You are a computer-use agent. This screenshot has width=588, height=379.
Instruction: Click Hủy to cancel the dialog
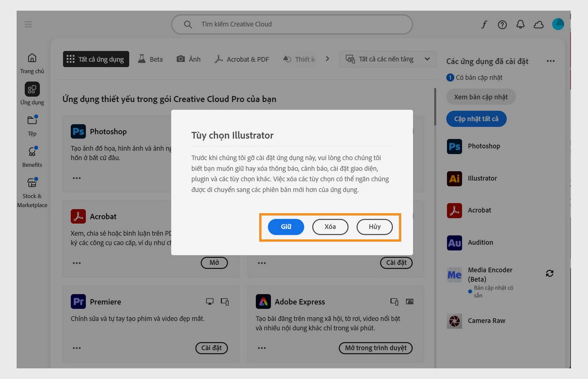point(374,227)
